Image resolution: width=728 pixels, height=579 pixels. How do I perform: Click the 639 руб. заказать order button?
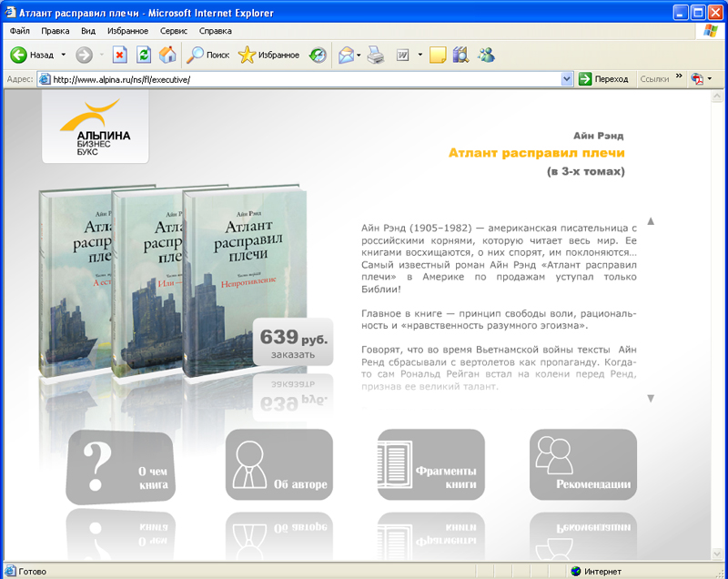293,342
